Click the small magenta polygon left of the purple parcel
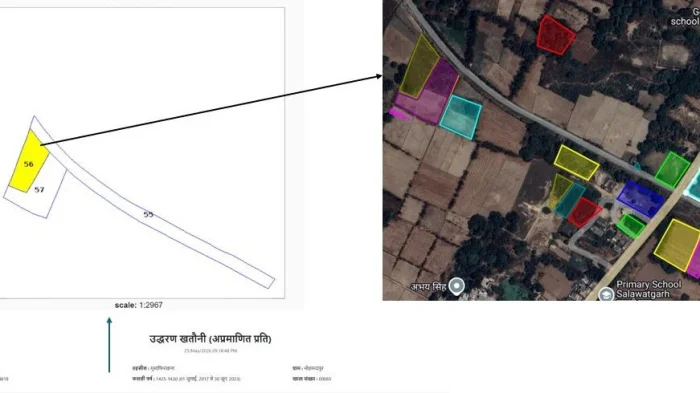Image resolution: width=700 pixels, height=393 pixels. click(400, 113)
